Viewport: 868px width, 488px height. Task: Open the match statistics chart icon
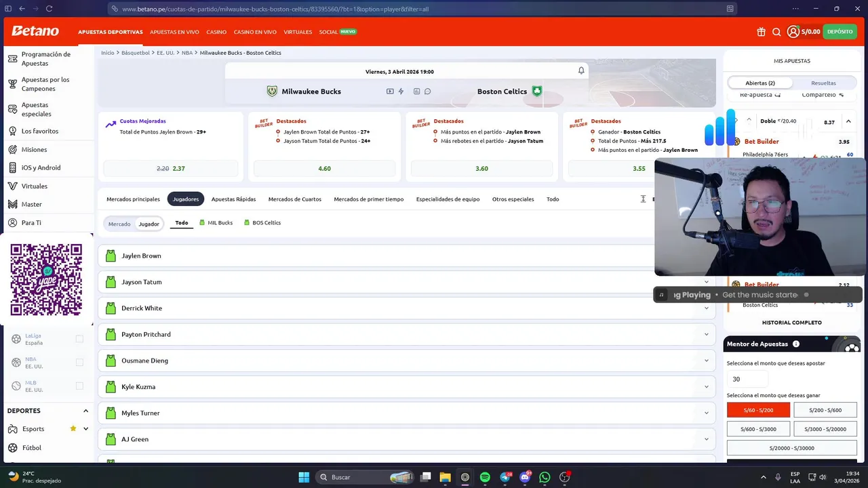click(416, 91)
